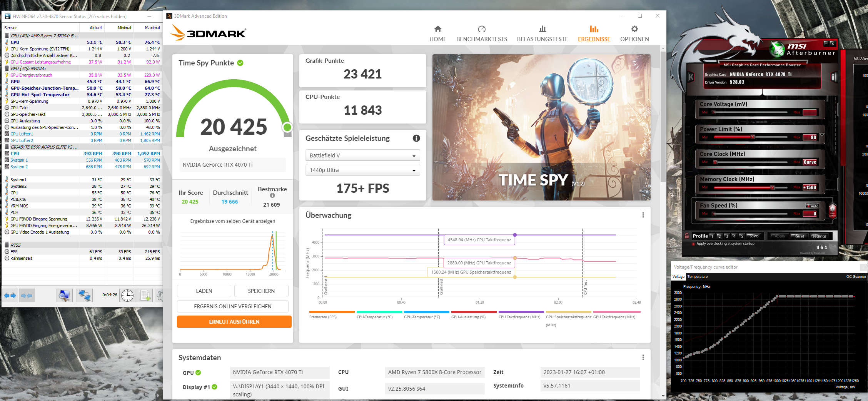Start HWiNFO logging with sheet-plus icon
Viewport: 868px width, 401px height.
[145, 296]
